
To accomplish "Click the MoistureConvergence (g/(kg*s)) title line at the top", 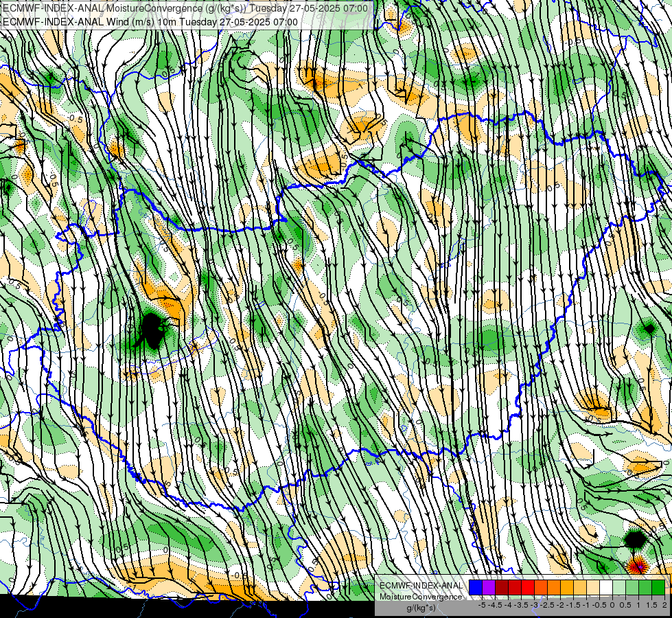I will click(185, 8).
